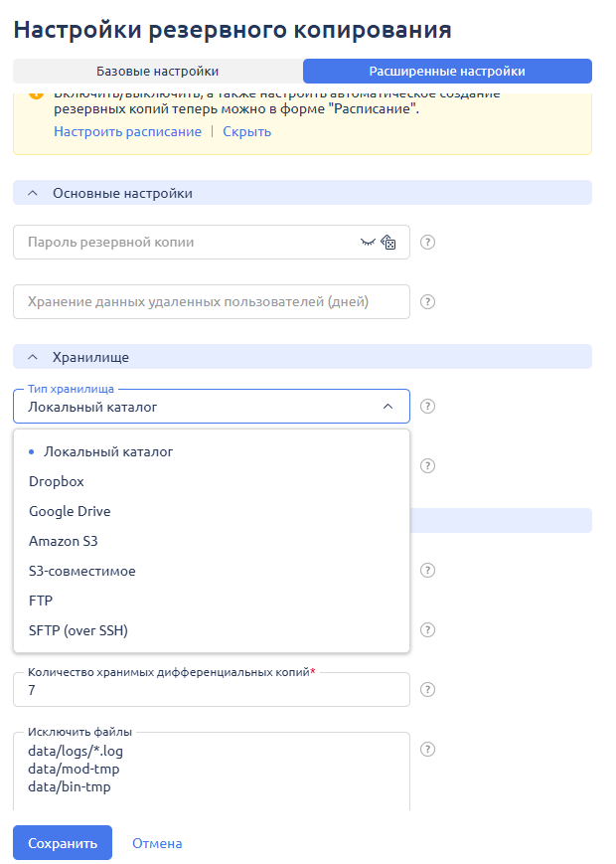Open help icon for exclude files

click(x=428, y=750)
